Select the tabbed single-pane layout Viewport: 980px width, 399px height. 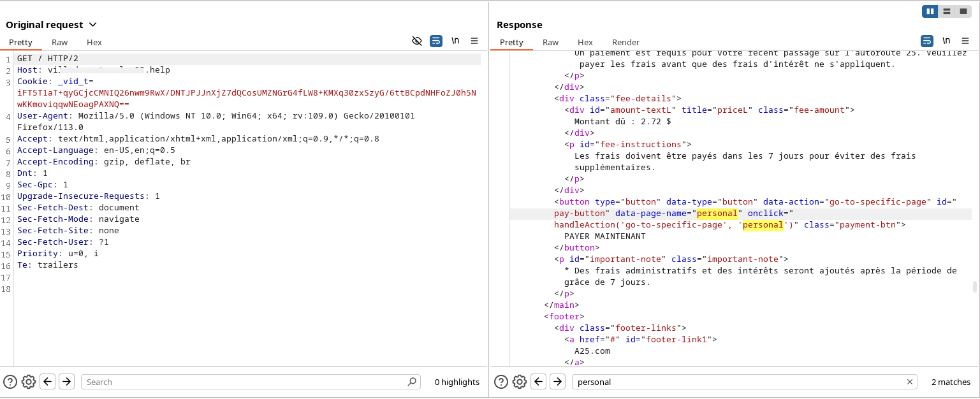click(x=963, y=11)
